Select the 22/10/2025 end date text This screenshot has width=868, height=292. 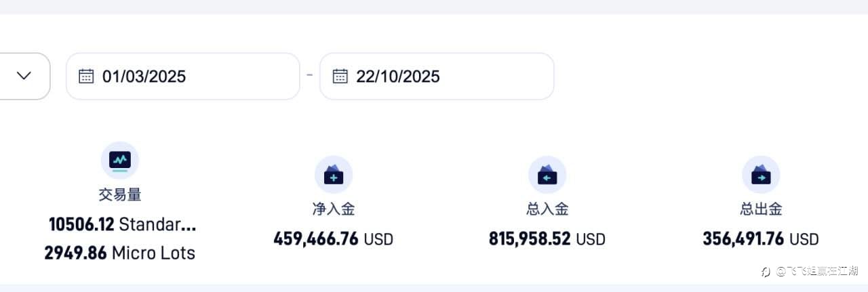pos(397,77)
